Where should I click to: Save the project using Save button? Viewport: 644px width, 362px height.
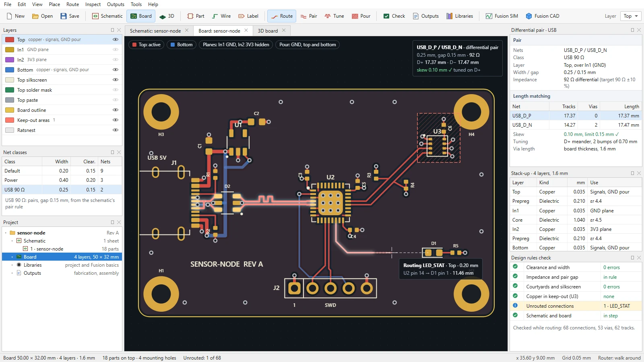tap(70, 16)
